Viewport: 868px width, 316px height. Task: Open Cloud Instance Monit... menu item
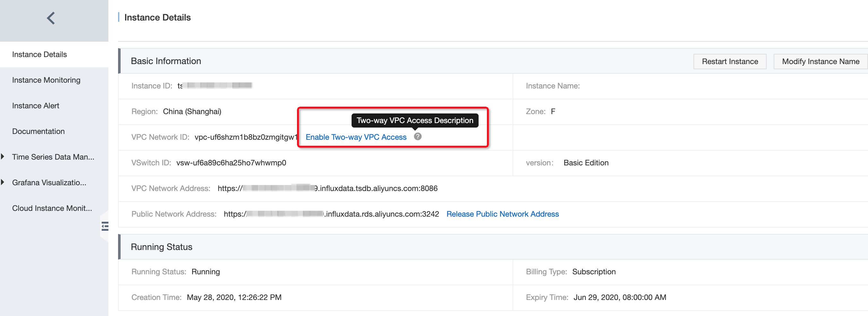point(52,208)
